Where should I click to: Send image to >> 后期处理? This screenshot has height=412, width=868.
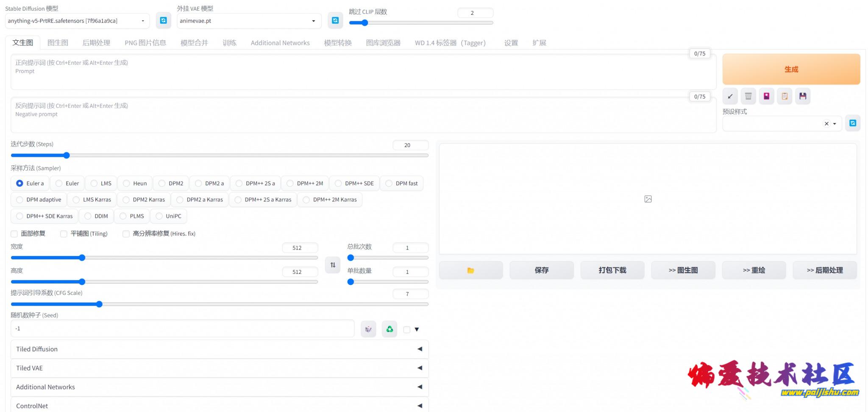[x=825, y=270]
